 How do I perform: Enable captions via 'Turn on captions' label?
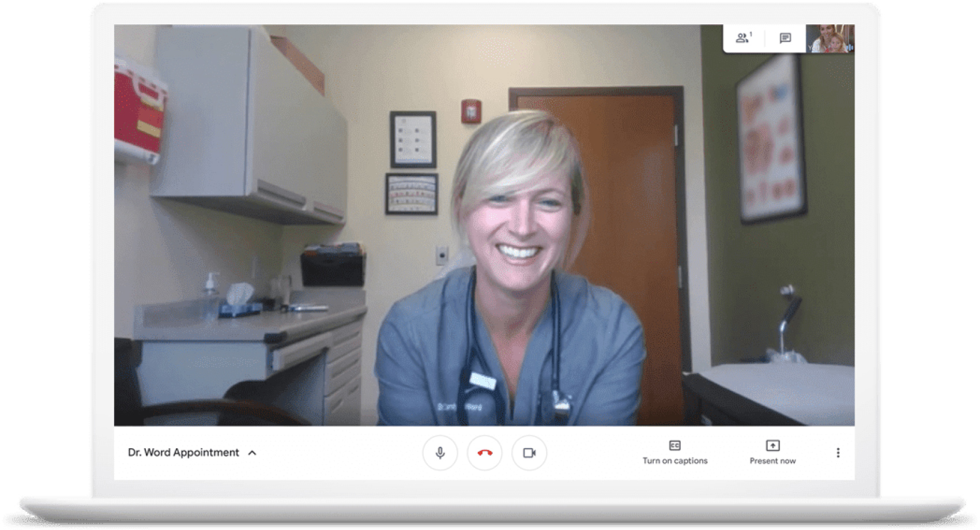[x=674, y=461]
